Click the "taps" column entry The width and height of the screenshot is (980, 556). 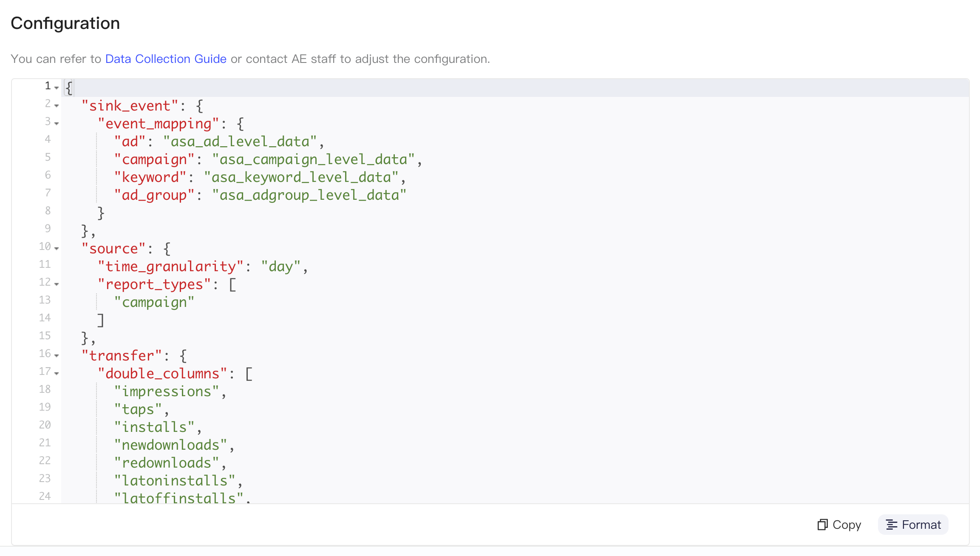click(138, 409)
